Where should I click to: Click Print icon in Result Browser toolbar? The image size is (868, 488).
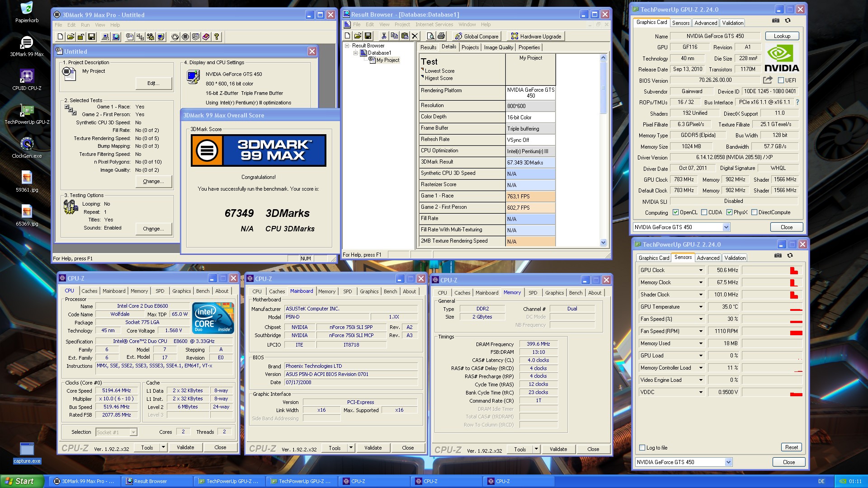(441, 36)
